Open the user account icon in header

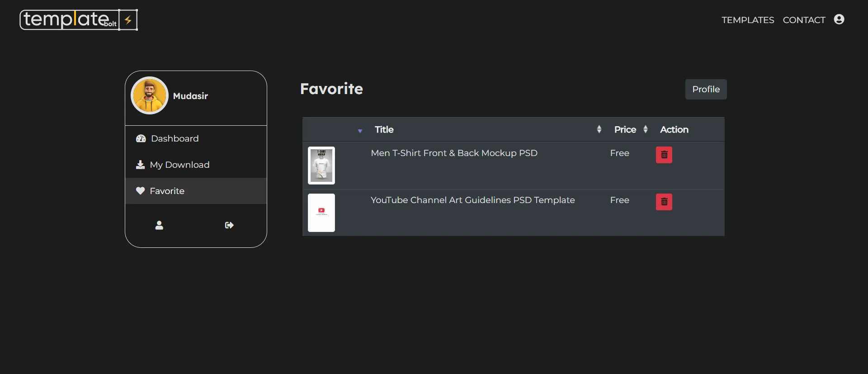[x=839, y=19]
